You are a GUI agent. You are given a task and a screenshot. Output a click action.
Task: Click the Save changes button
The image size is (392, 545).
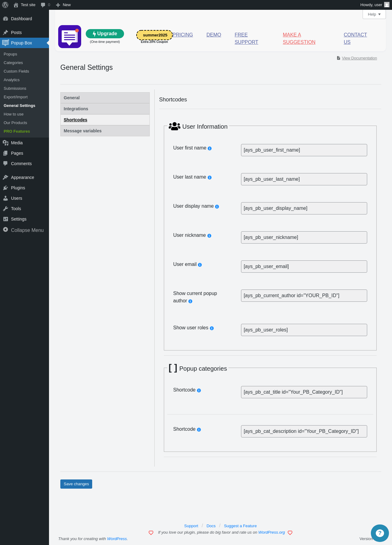point(76,484)
